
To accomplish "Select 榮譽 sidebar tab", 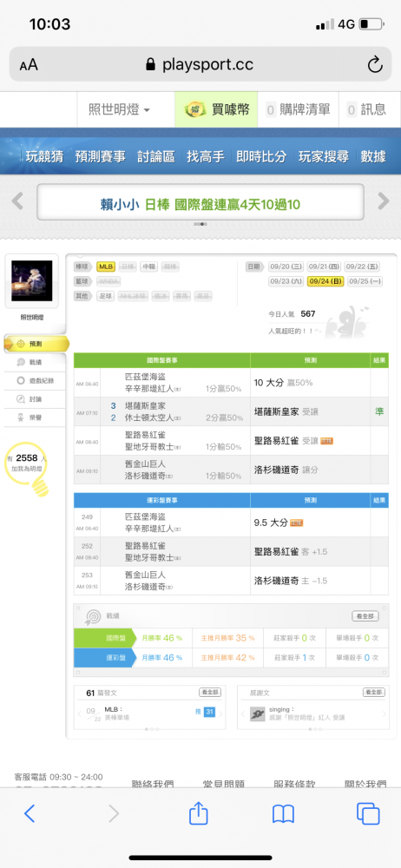I will tap(36, 417).
